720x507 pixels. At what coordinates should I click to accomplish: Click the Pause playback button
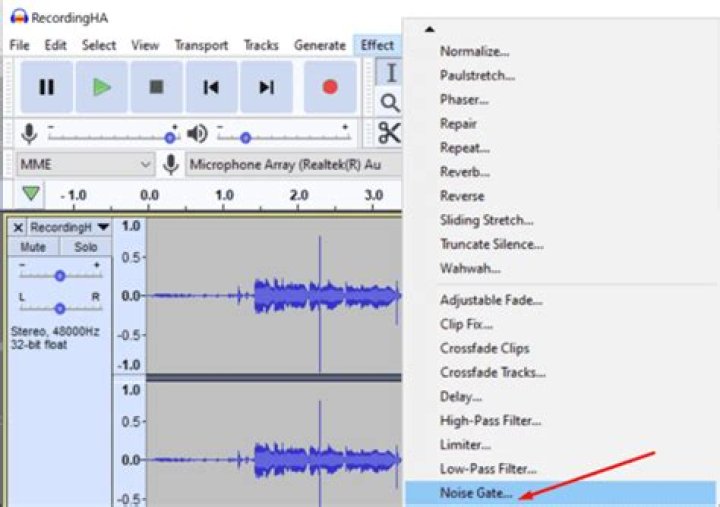pyautogui.click(x=46, y=87)
